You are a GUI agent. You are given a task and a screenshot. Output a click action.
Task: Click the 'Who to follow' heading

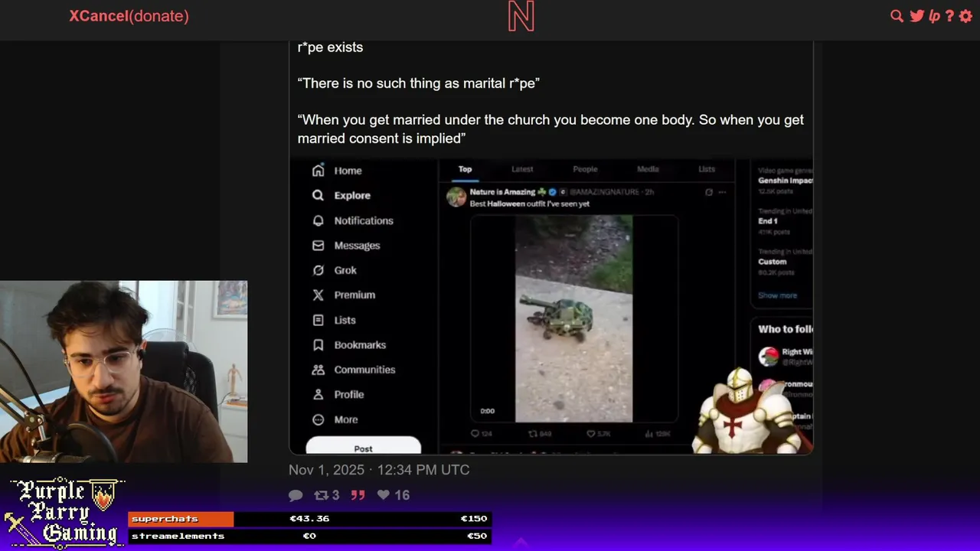785,329
